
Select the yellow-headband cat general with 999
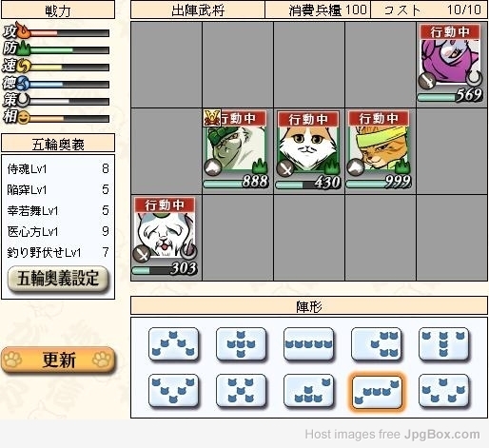point(379,149)
